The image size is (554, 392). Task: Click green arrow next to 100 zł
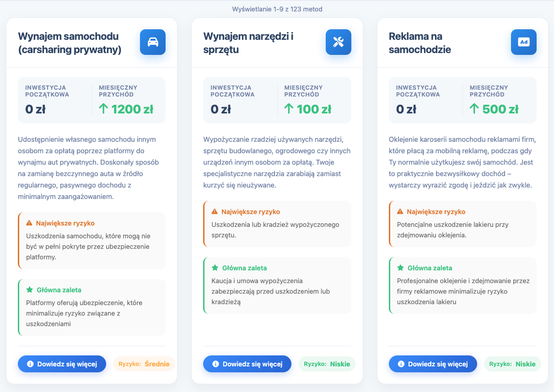pos(289,109)
